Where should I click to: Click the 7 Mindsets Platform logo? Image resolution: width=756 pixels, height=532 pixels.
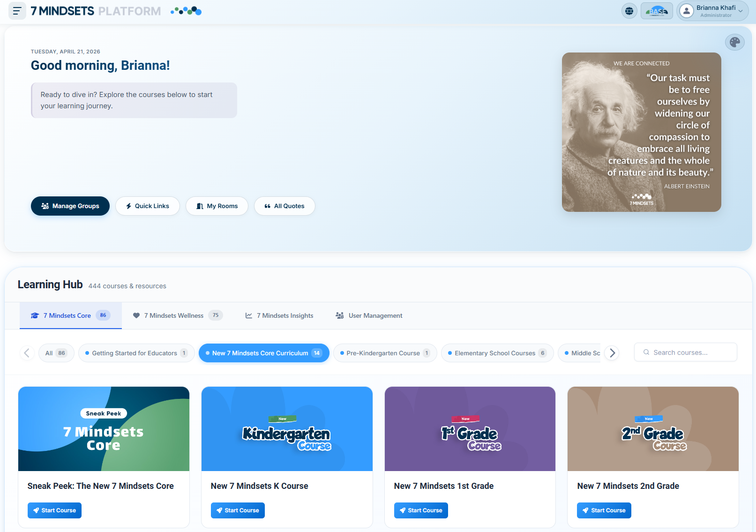(x=96, y=11)
